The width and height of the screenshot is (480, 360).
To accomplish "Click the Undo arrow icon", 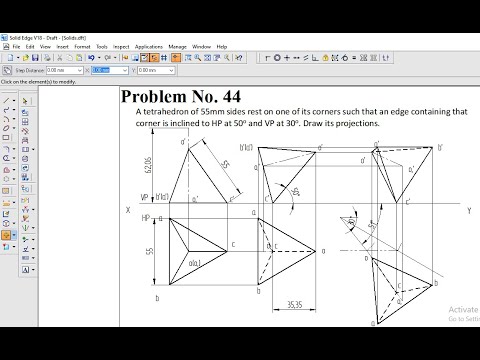I will click(91, 58).
